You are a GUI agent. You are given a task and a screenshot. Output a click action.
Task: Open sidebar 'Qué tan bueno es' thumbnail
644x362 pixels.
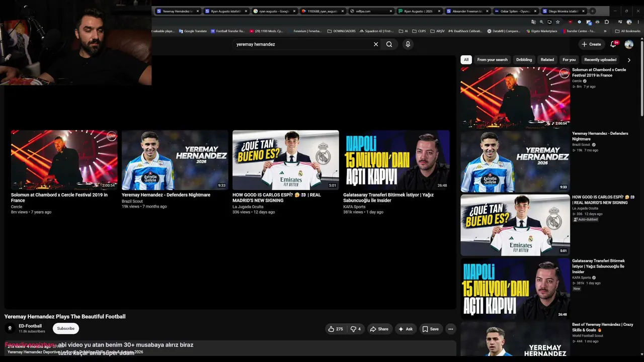pyautogui.click(x=515, y=225)
